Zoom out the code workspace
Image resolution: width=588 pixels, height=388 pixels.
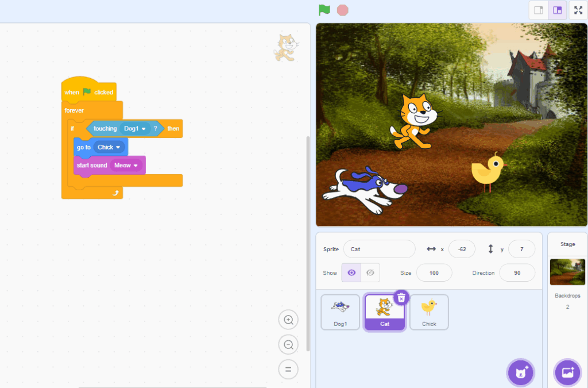288,344
